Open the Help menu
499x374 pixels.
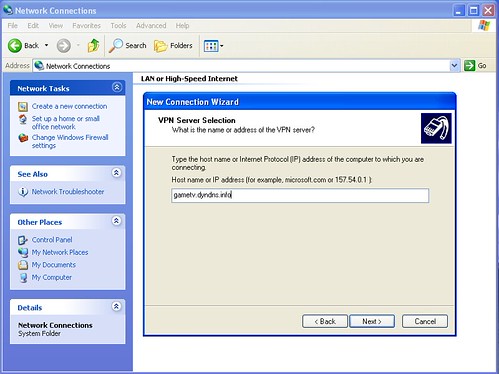click(182, 26)
